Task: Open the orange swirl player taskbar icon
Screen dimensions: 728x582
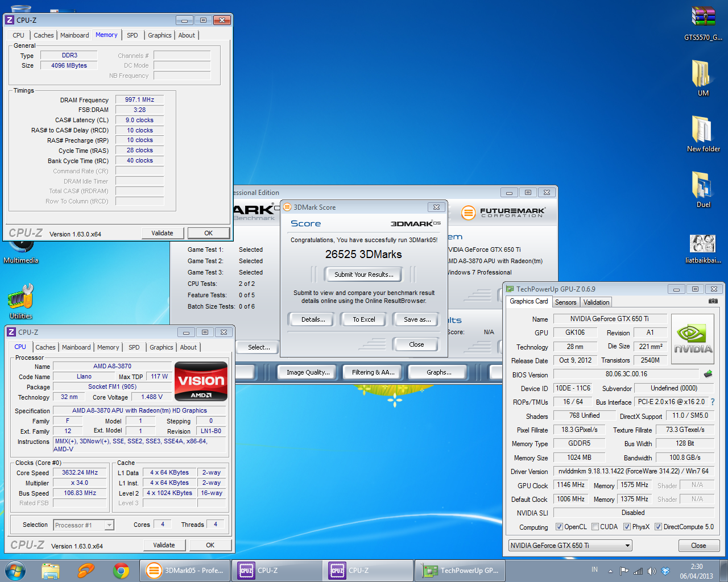Action: click(86, 570)
